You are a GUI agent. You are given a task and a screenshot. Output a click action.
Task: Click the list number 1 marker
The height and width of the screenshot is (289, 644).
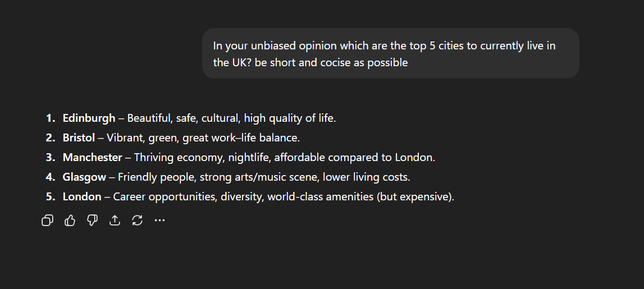(x=50, y=118)
